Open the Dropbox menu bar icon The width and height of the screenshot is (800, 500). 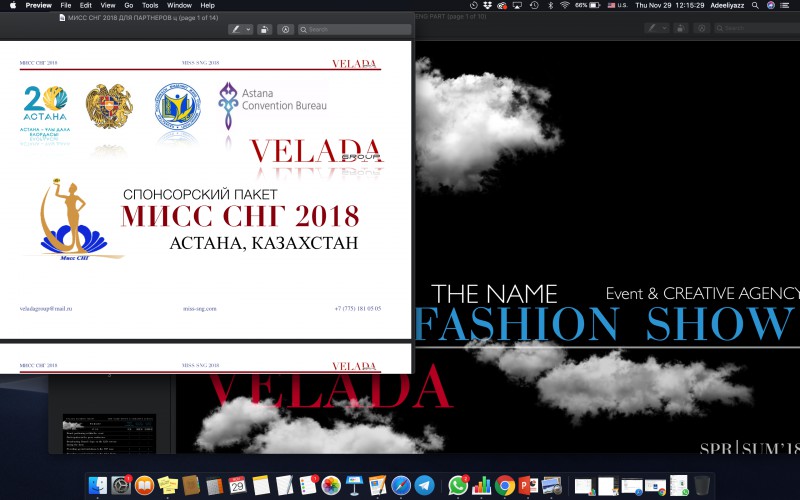pos(487,5)
